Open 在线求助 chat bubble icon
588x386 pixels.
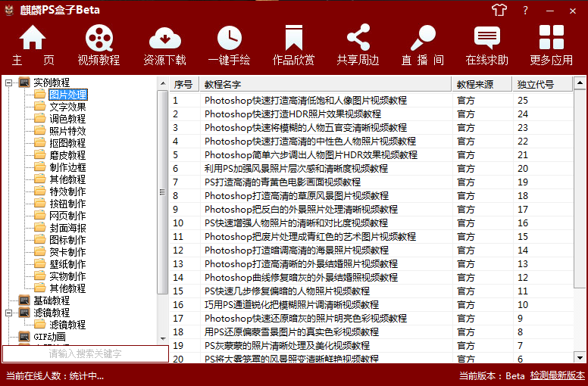(487, 38)
